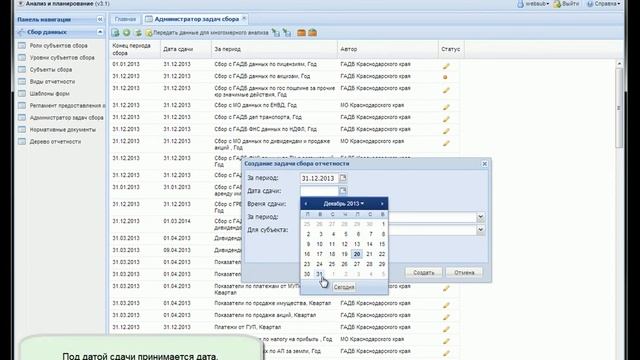Select day 20 in the calendar
This screenshot has height=360, width=640.
tap(357, 254)
